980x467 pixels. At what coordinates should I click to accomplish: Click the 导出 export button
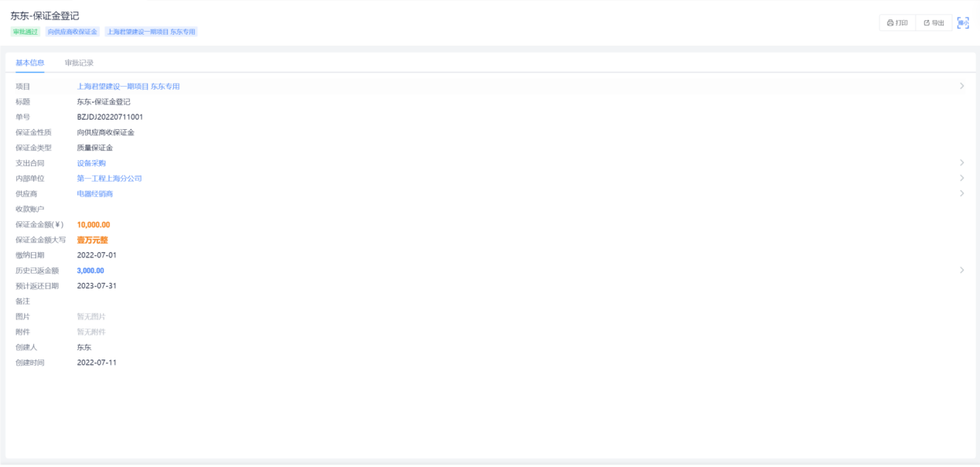coord(934,23)
